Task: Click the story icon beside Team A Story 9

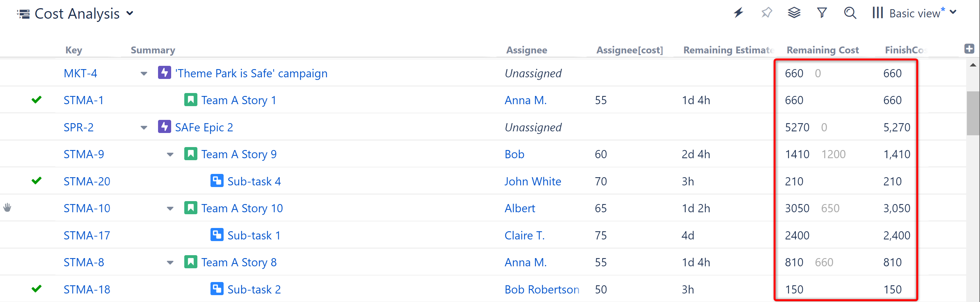Action: tap(190, 154)
